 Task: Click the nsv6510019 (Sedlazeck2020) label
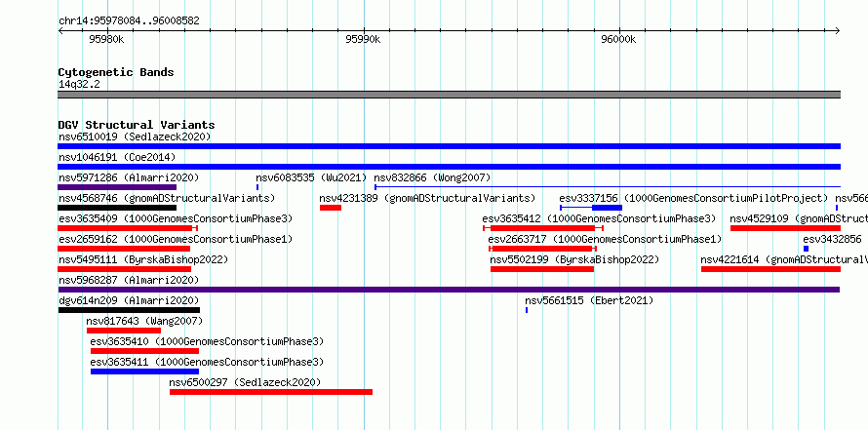tap(135, 137)
